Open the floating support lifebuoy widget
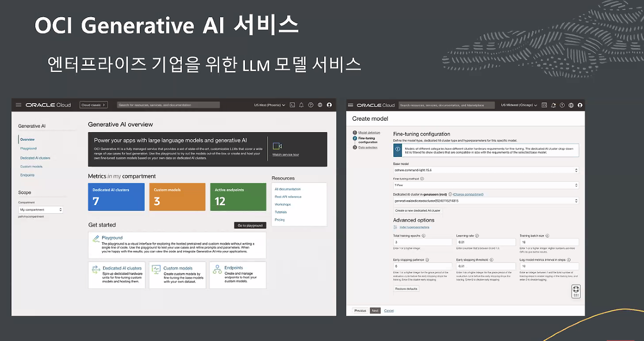The height and width of the screenshot is (341, 644). (x=576, y=292)
